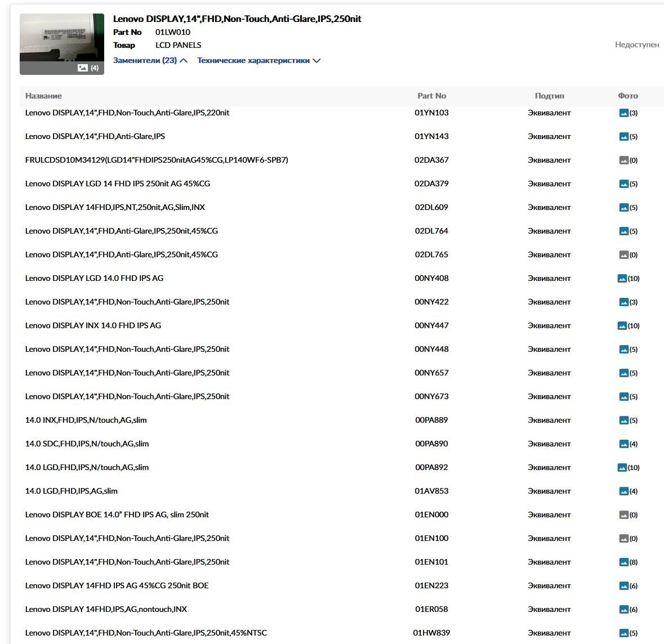Click the Фото column header

[x=628, y=96]
